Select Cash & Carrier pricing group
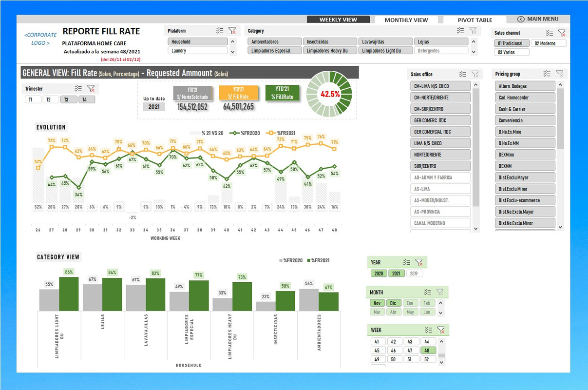The image size is (588, 390). pyautogui.click(x=525, y=109)
